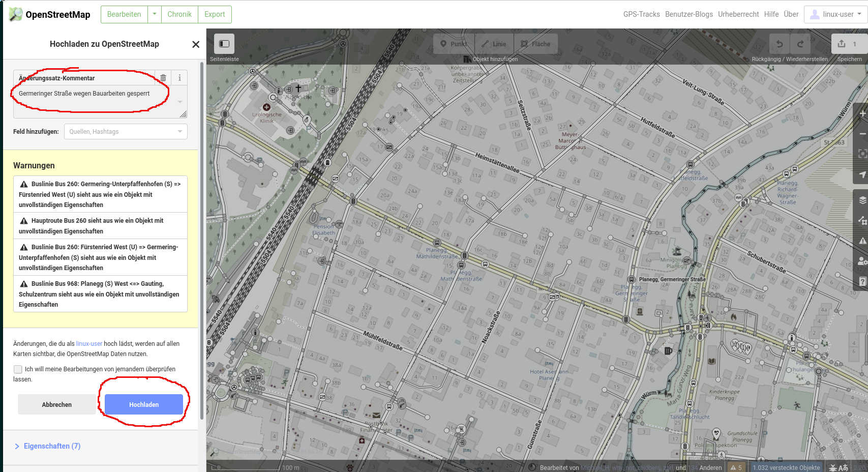Zoom in on the map
The height and width of the screenshot is (472, 868).
(x=862, y=113)
